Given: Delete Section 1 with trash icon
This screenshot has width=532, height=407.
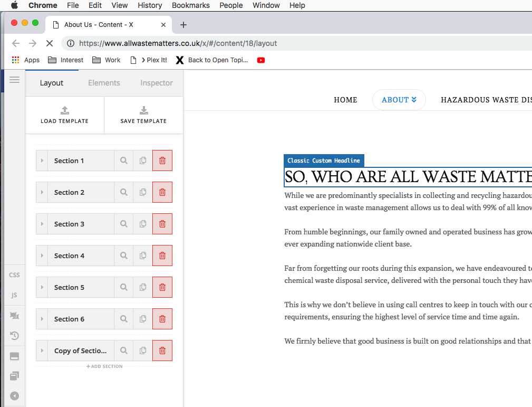Looking at the screenshot, I should click(x=162, y=160).
